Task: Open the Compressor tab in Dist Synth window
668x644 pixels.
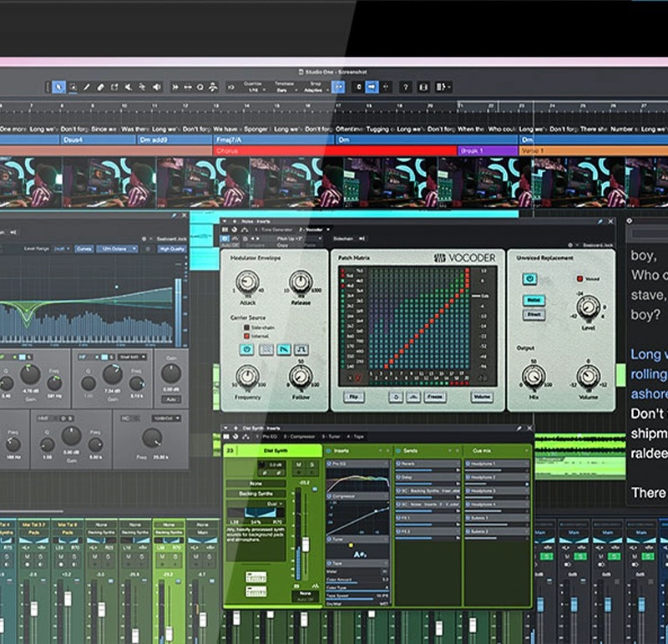Action: pyautogui.click(x=299, y=437)
